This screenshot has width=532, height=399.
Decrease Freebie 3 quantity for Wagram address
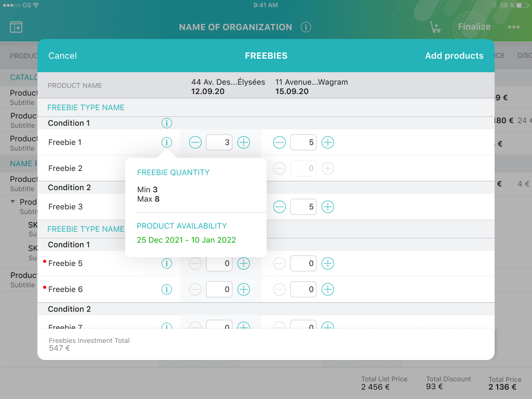[x=280, y=207]
